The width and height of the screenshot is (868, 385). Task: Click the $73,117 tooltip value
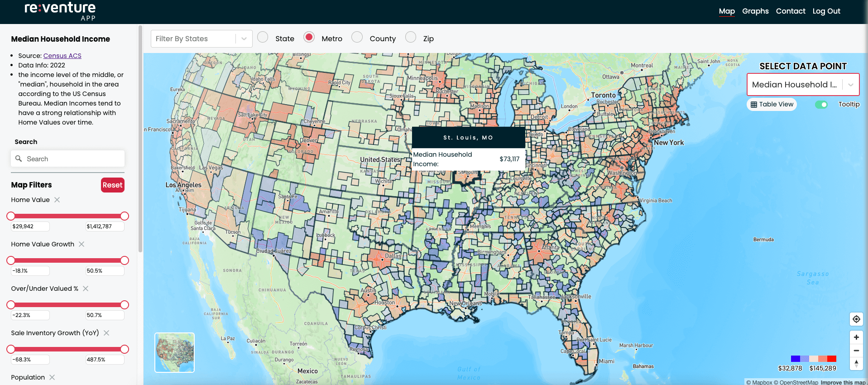(x=509, y=159)
